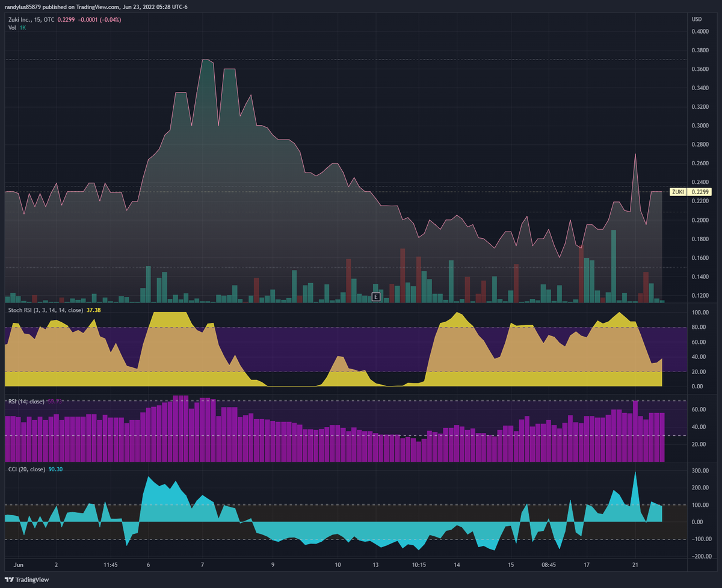The height and width of the screenshot is (588, 722).
Task: Click the Jun label on time axis
Action: [18, 565]
